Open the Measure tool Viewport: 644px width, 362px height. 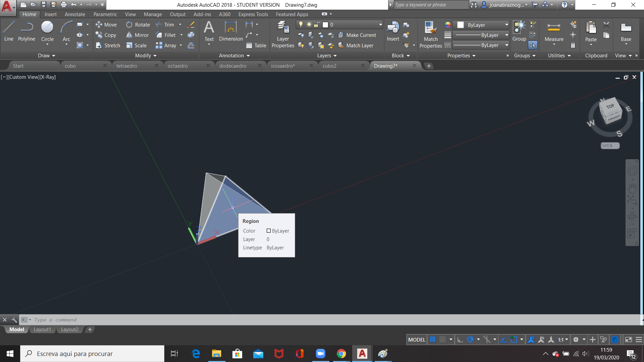[554, 31]
